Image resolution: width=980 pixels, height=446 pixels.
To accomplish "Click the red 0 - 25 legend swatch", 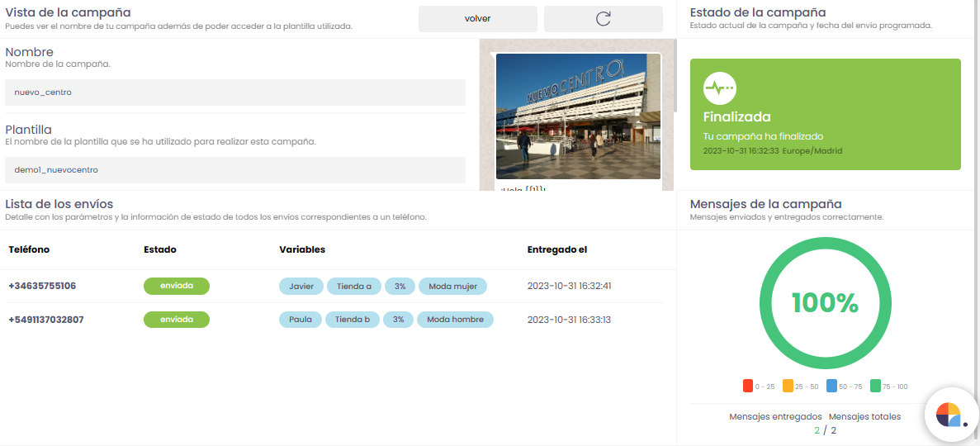I will click(x=748, y=386).
